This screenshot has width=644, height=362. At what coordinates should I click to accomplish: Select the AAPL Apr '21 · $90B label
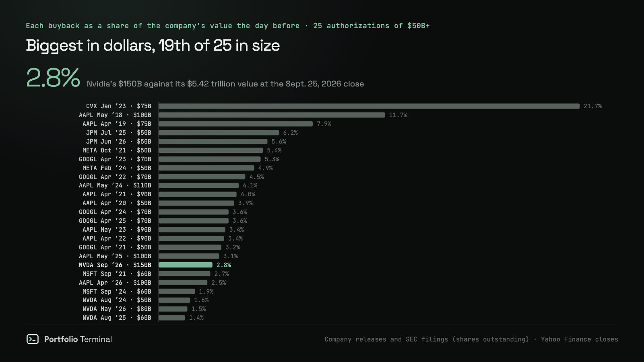point(117,194)
